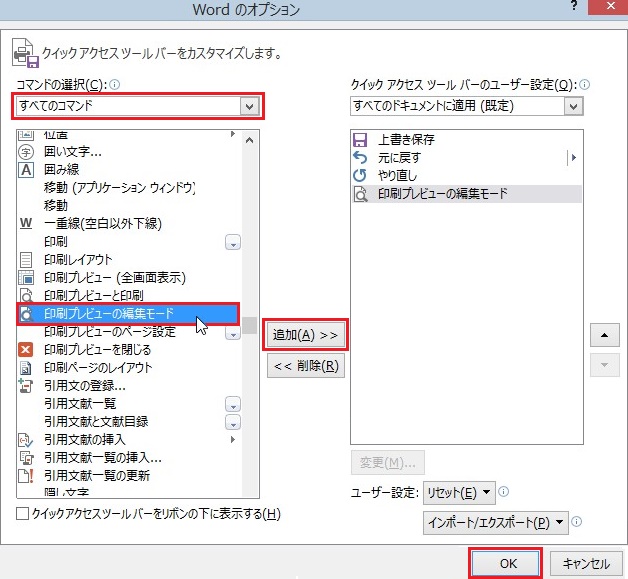Select 印刷プレビューのページ設定 in command list
This screenshot has width=628, height=579.
click(110, 332)
